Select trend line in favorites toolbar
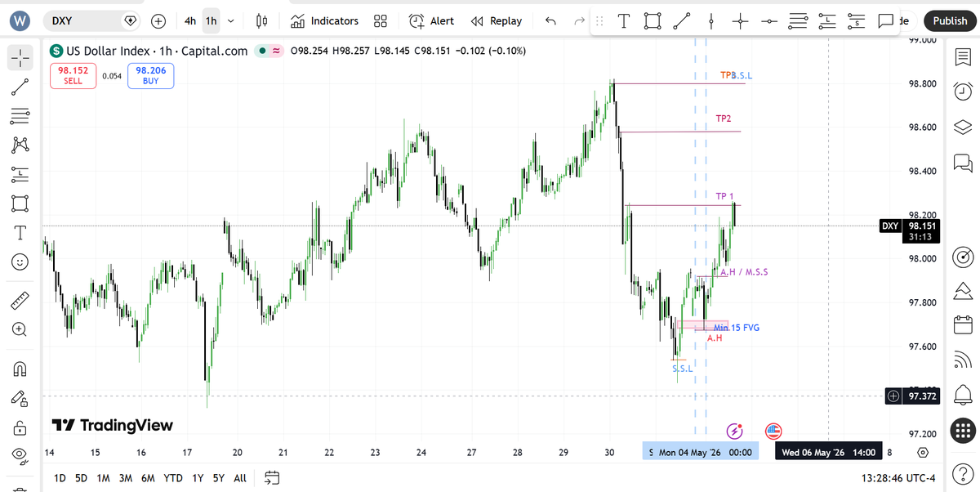 [x=682, y=21]
